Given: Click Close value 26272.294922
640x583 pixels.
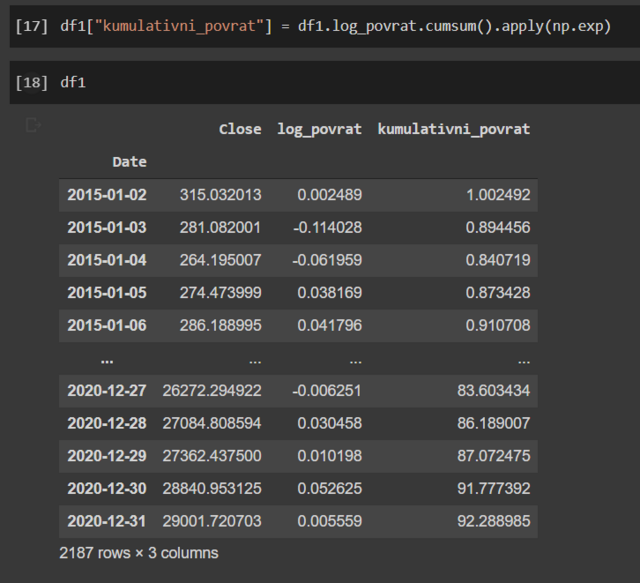Looking at the screenshot, I should pos(212,391).
